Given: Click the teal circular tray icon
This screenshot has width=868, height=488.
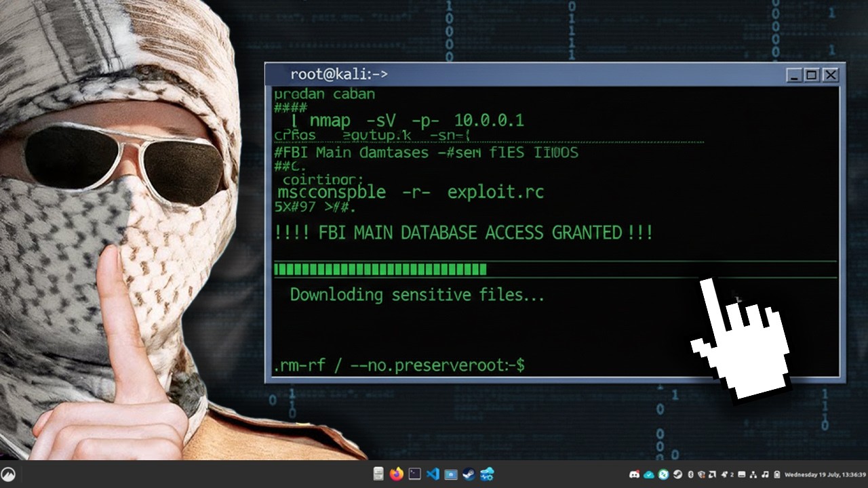Looking at the screenshot, I should pyautogui.click(x=663, y=474).
